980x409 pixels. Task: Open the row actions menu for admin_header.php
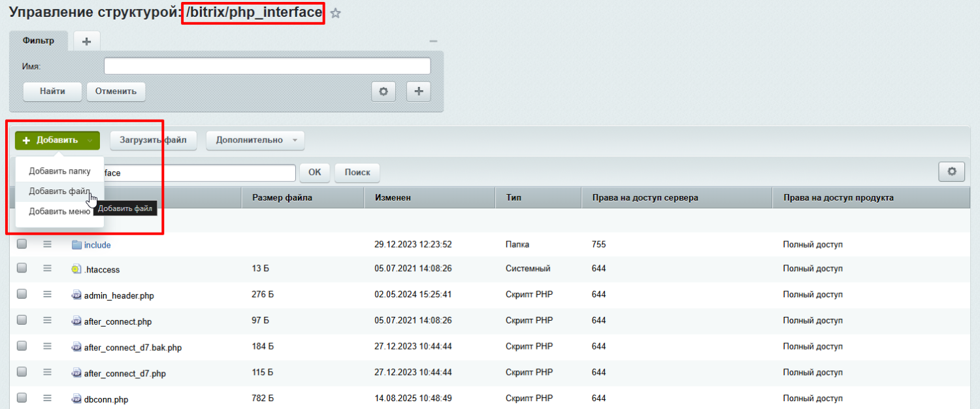pos(47,295)
